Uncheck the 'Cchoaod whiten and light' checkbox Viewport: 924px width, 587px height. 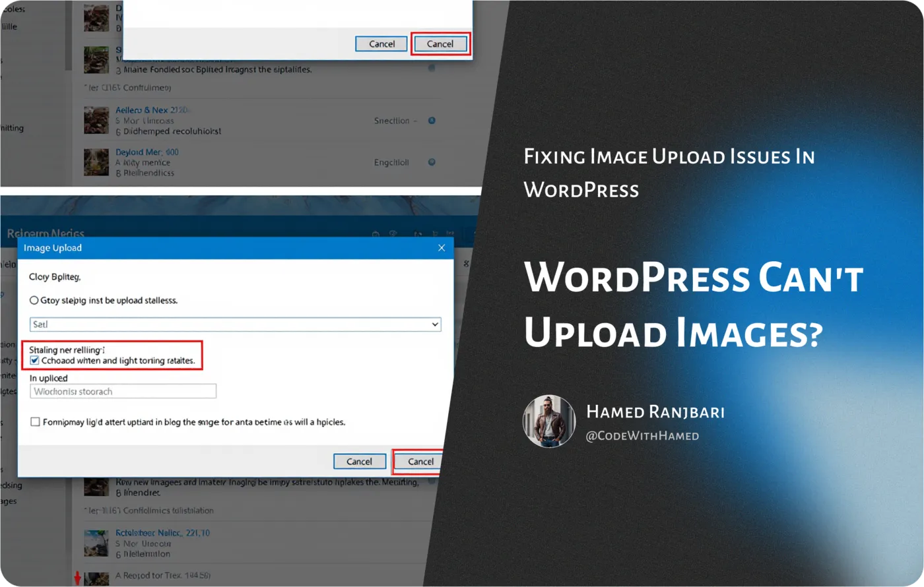coord(35,361)
